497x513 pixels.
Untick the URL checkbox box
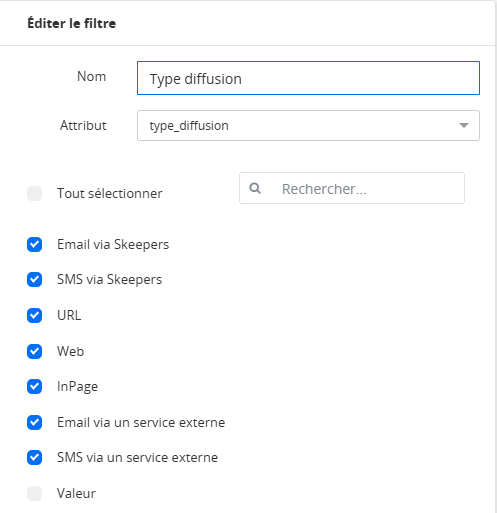pos(34,315)
